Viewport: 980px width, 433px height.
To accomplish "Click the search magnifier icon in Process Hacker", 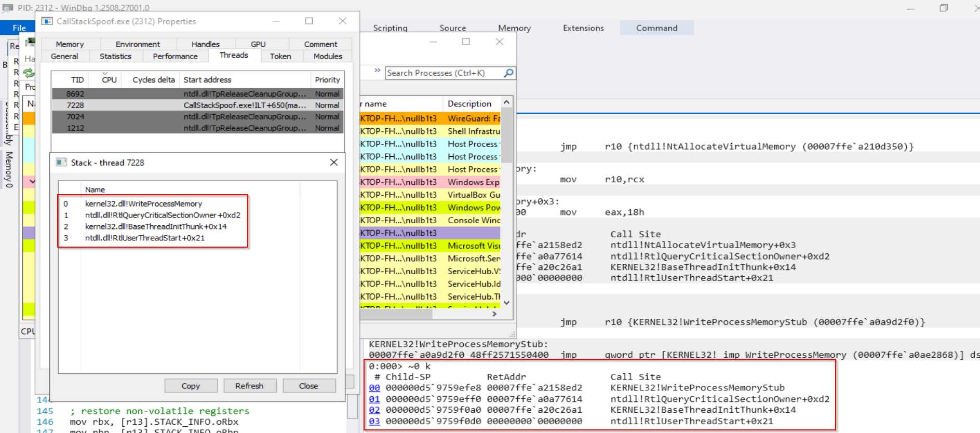I will click(508, 73).
